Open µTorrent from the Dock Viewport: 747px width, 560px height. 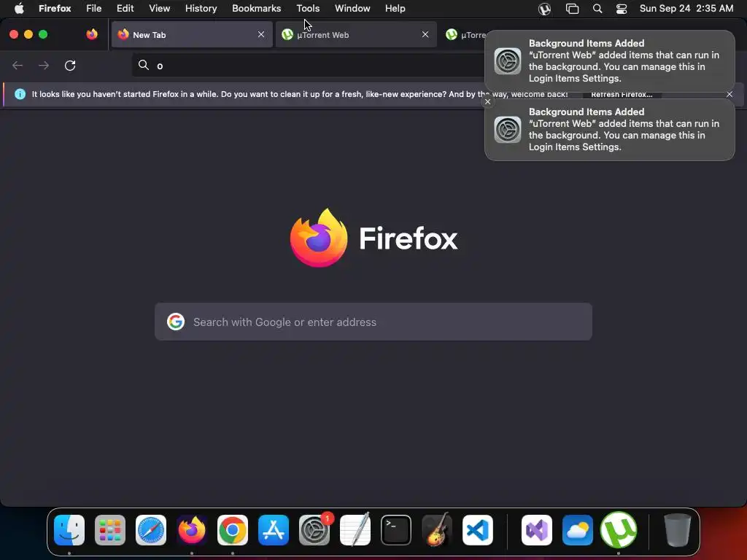coord(619,530)
